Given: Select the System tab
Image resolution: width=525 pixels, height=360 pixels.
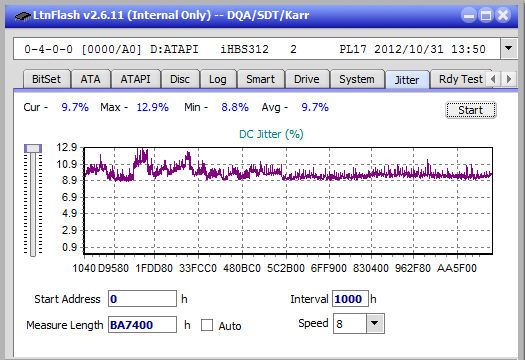Looking at the screenshot, I should [357, 79].
